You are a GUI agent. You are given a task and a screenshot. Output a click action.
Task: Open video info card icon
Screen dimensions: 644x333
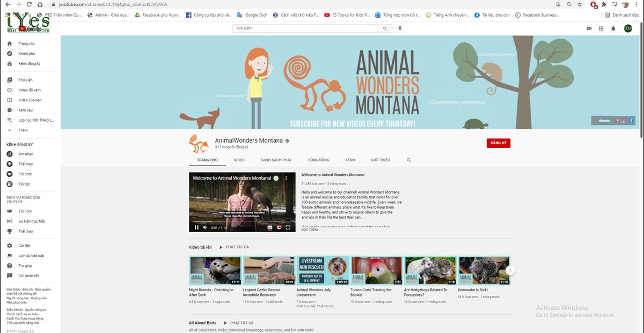point(276,178)
